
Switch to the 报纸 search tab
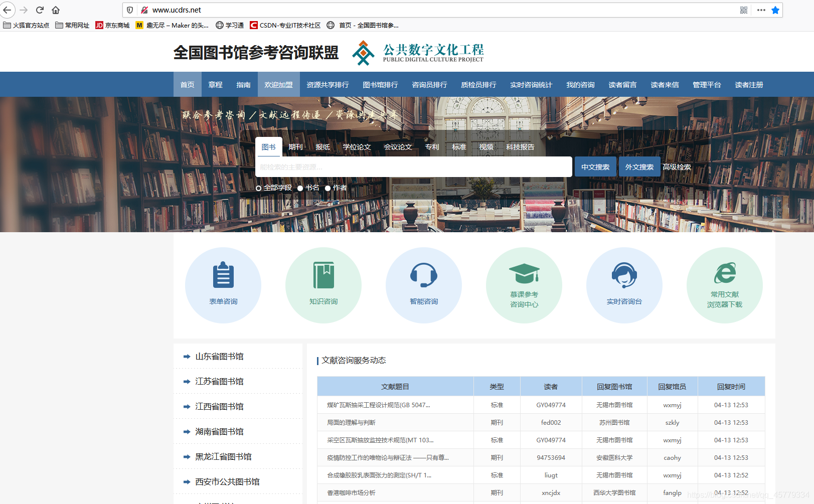(323, 147)
